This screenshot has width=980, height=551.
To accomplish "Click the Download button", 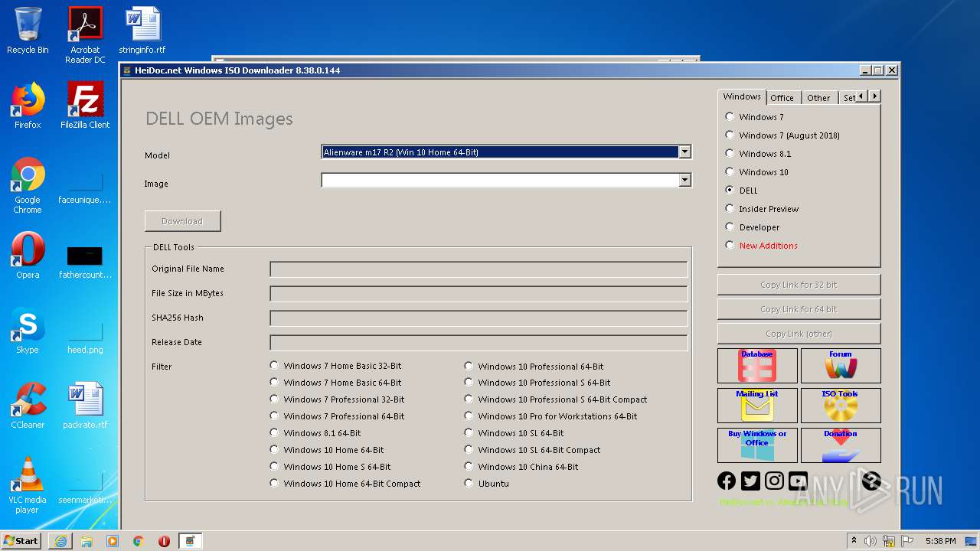I will [182, 221].
